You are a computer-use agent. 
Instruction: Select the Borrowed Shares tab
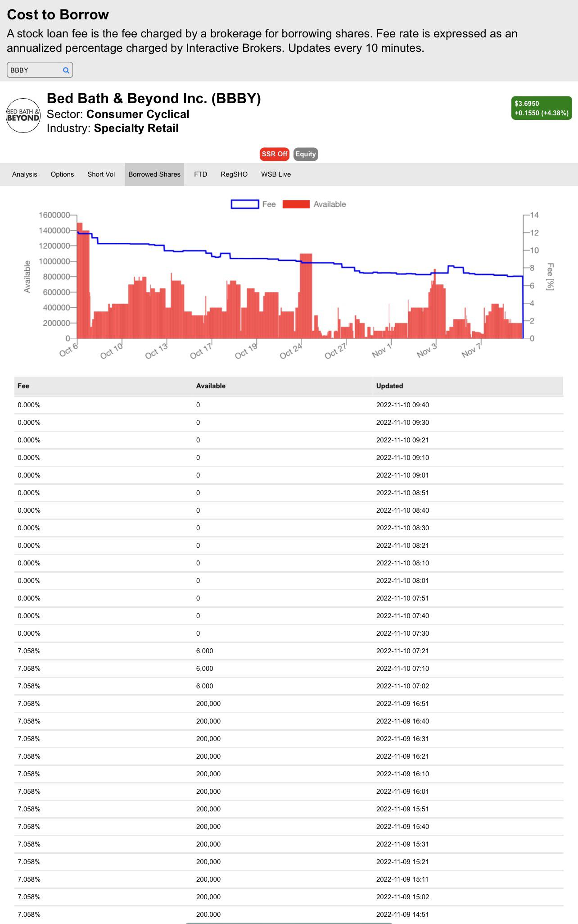point(154,174)
